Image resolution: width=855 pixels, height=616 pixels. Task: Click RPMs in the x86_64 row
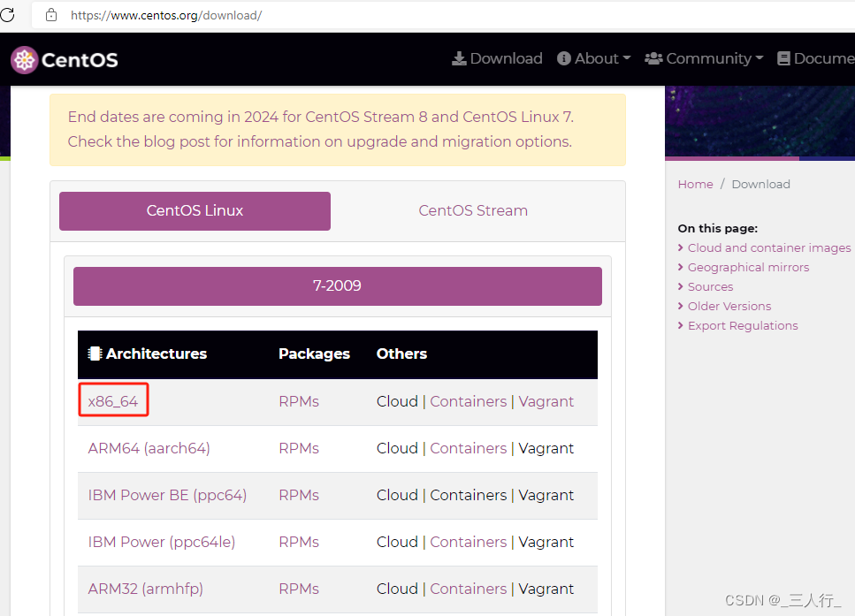coord(299,401)
